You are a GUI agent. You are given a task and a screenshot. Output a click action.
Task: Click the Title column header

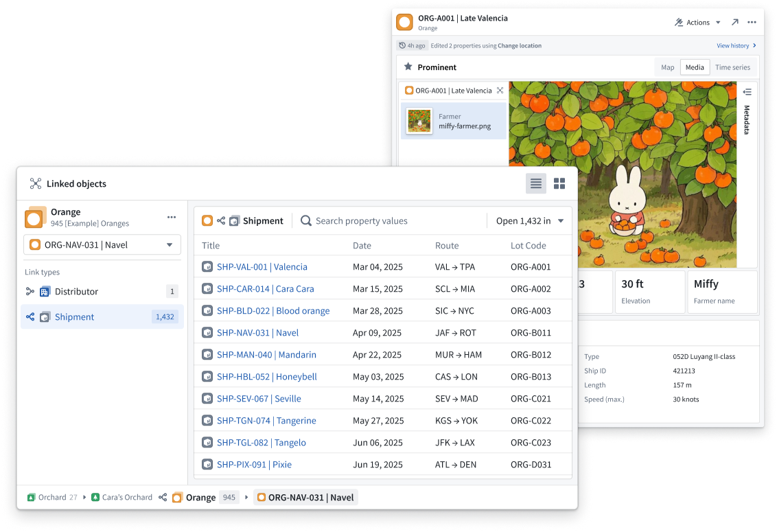[211, 246]
